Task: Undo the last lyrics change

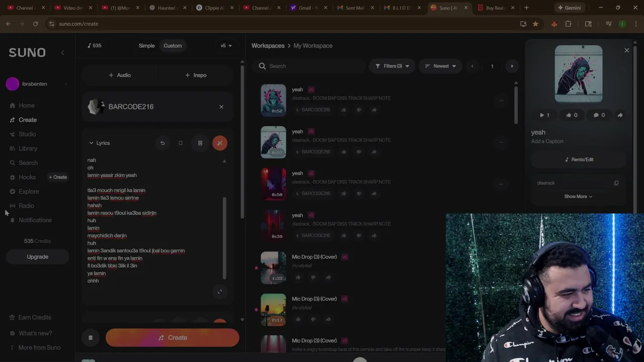Action: point(163,143)
